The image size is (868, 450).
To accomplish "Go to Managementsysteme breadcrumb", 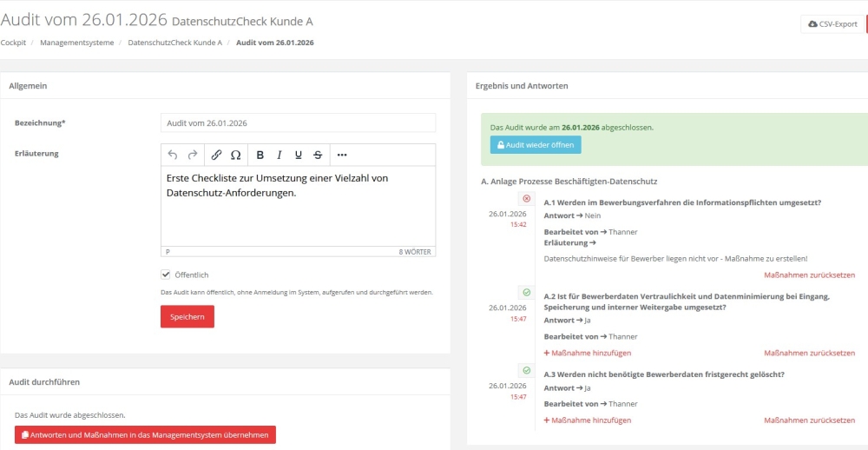I will point(76,42).
